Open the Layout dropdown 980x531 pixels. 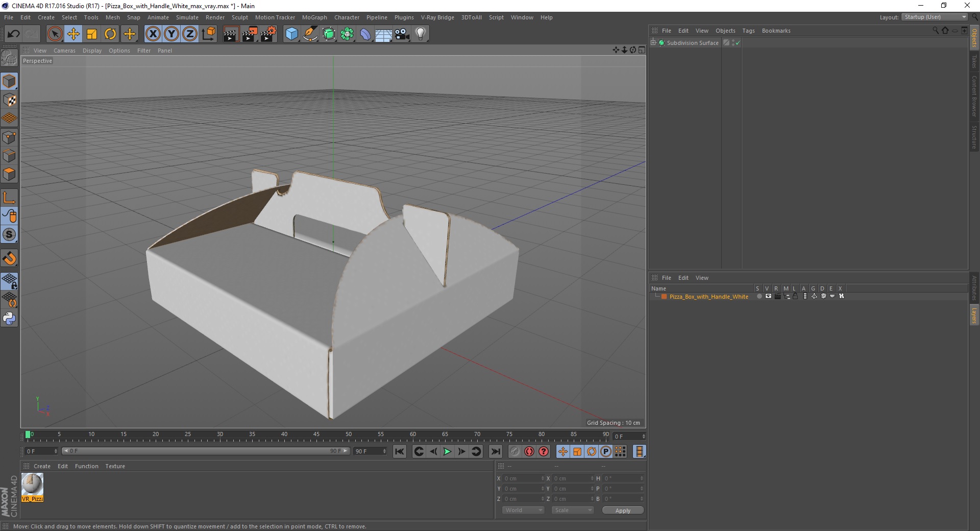pyautogui.click(x=935, y=17)
